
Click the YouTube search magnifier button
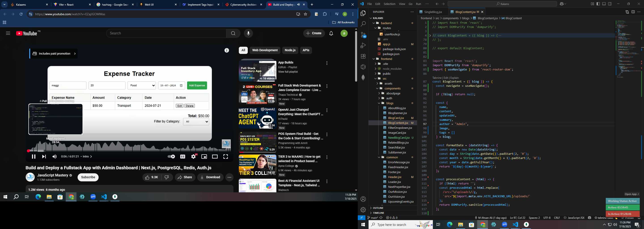[233, 33]
